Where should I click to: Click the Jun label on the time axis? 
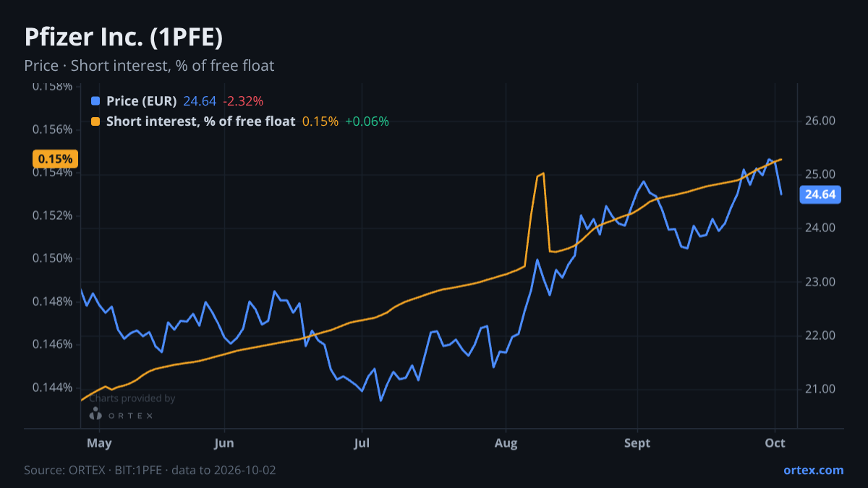(x=224, y=443)
